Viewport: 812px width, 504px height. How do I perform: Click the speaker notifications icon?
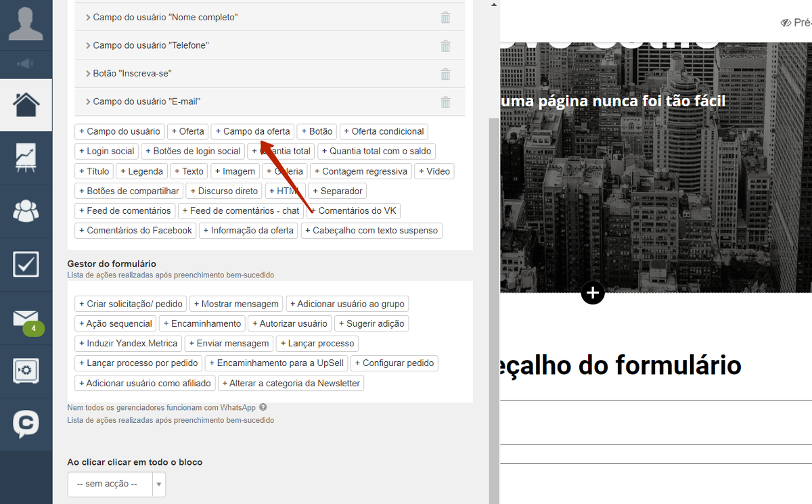(26, 64)
